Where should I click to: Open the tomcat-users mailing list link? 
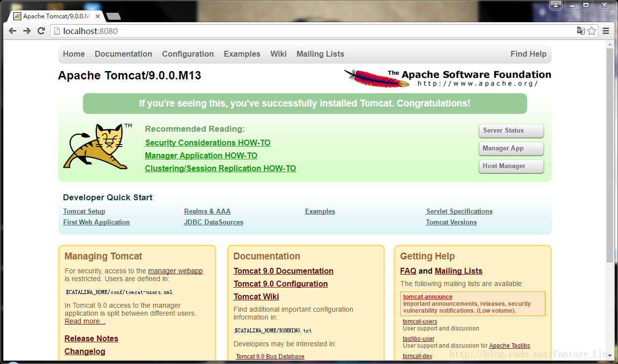pos(420,322)
